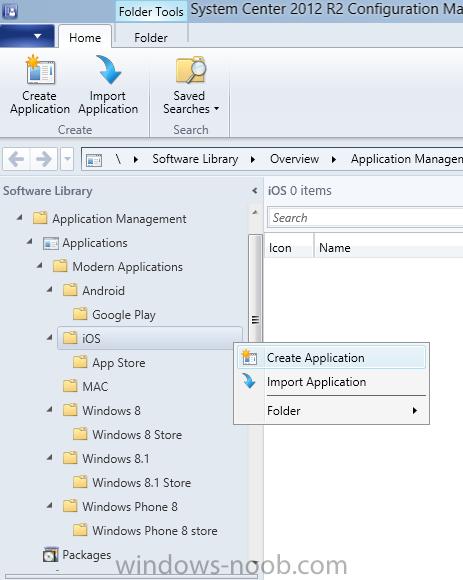Go back with the navigation arrow
The width and height of the screenshot is (463, 580).
tap(17, 159)
